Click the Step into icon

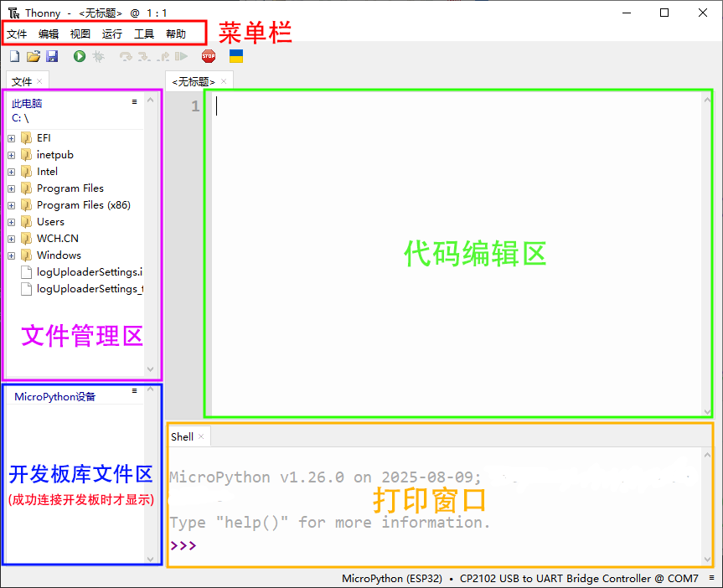144,56
